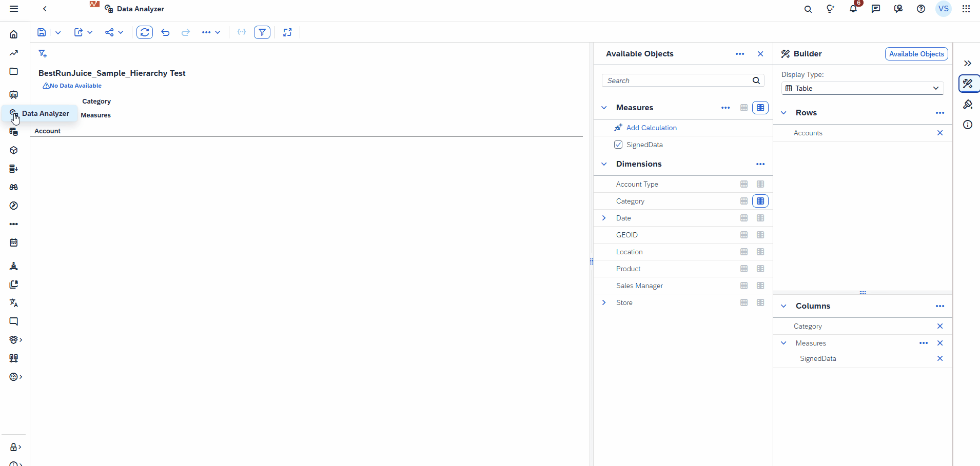Toggle the grid display icon for Category
The image size is (980, 466).
tap(744, 200)
